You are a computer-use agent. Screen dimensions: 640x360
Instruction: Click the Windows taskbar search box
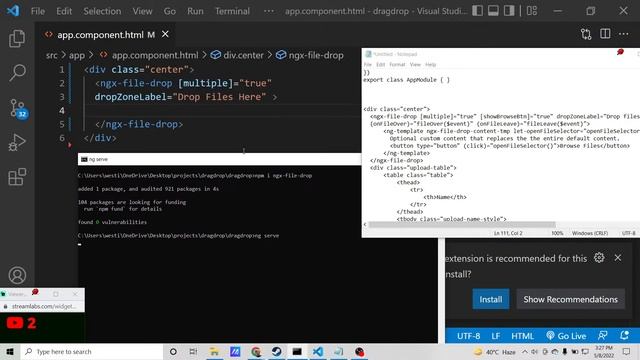click(x=92, y=351)
